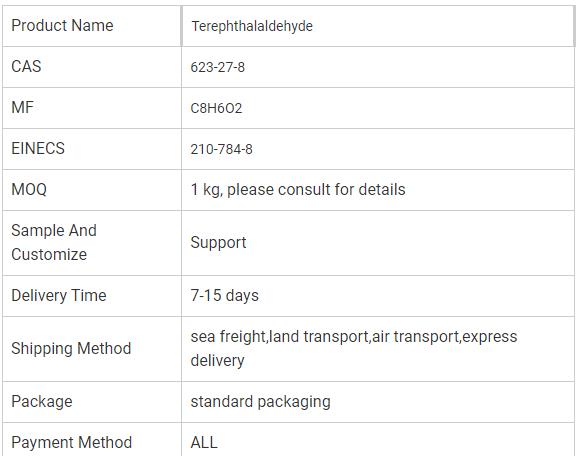The height and width of the screenshot is (456, 584).
Task: Click the ALL payment method value
Action: click(x=204, y=443)
